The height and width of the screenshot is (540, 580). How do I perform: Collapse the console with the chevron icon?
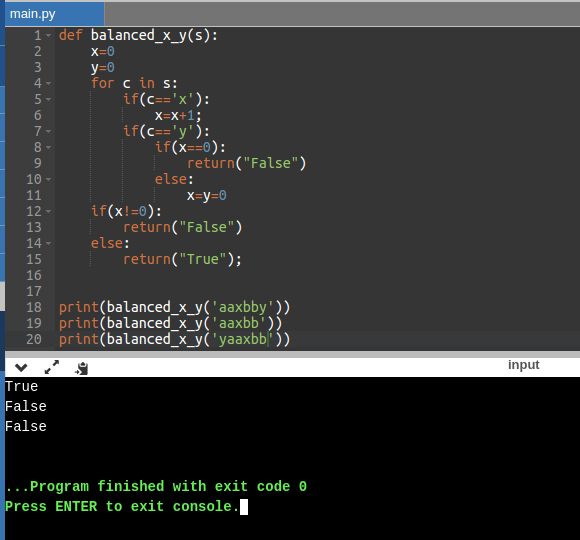click(21, 368)
